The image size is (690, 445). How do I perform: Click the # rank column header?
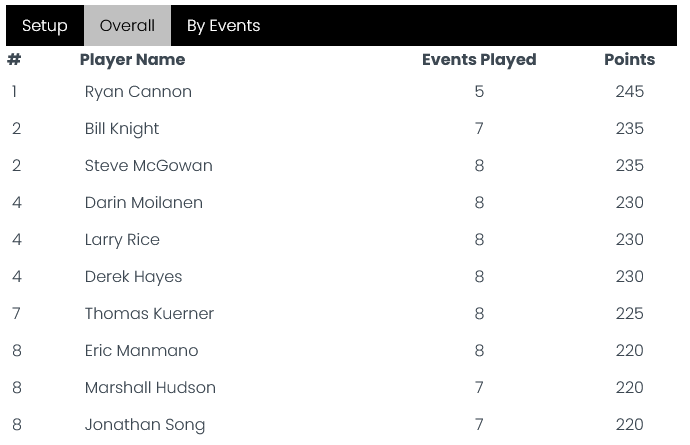click(14, 59)
